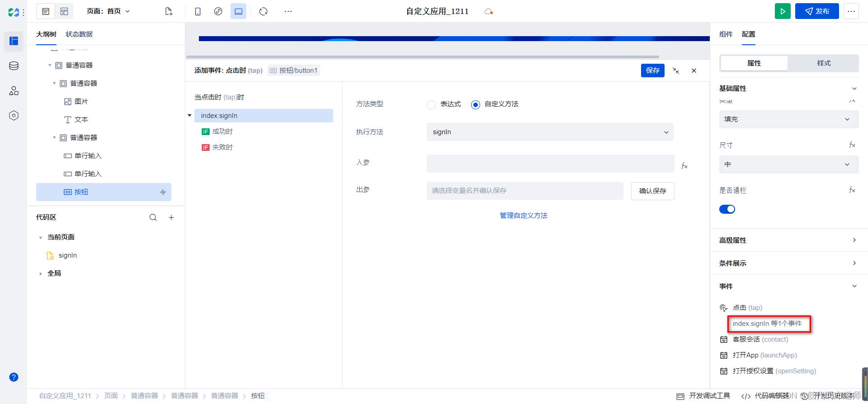Click the 按钮/button1 component tag
The image size is (868, 404).
294,70
